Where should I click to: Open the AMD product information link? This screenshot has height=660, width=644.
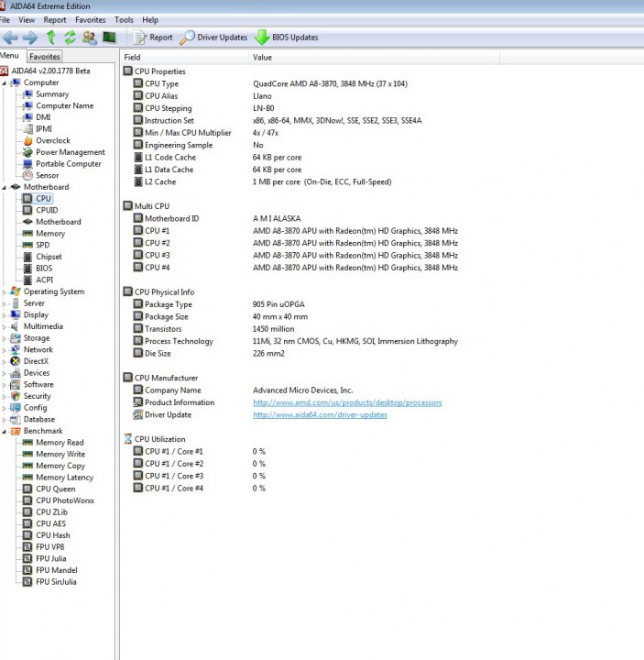click(347, 402)
